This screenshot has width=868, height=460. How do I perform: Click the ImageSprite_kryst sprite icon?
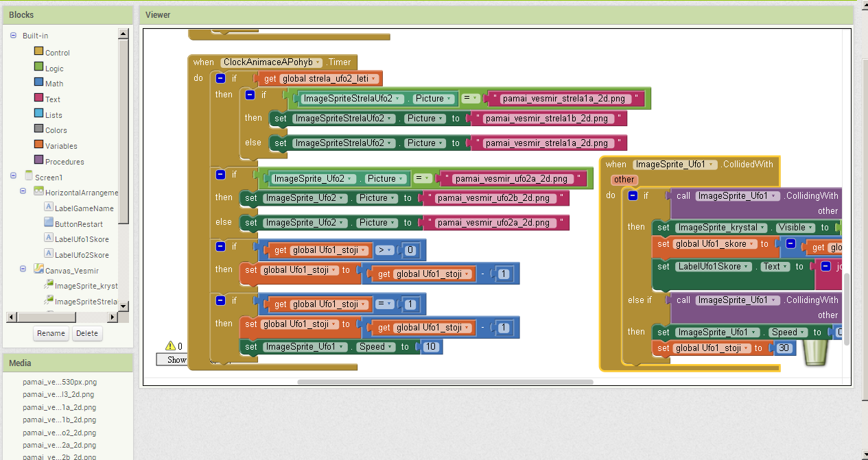click(x=49, y=285)
